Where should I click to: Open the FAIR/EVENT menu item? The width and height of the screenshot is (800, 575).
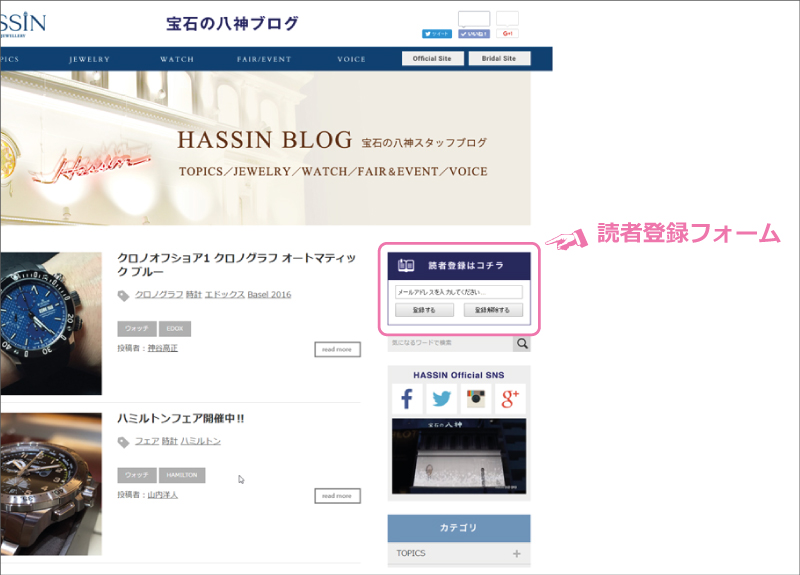pos(264,59)
